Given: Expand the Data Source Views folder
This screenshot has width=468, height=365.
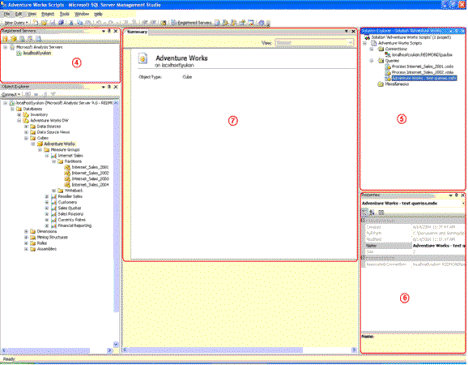Looking at the screenshot, I should pos(26,132).
